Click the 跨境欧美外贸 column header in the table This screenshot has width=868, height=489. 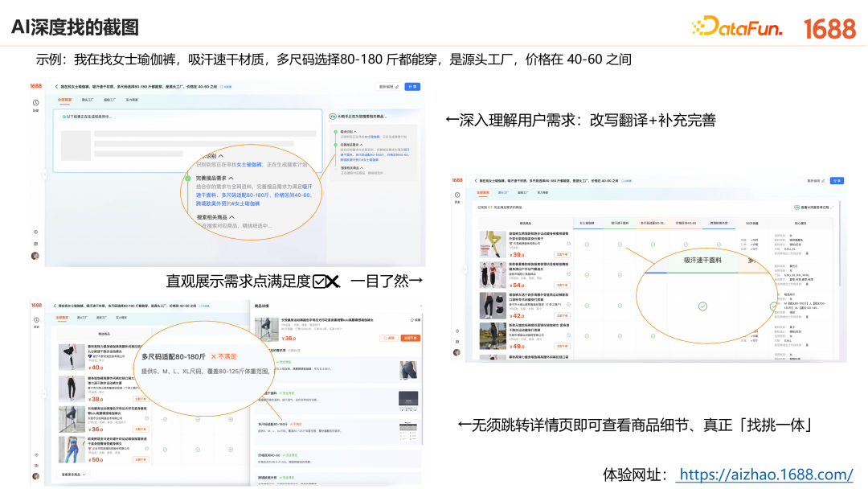coord(719,223)
